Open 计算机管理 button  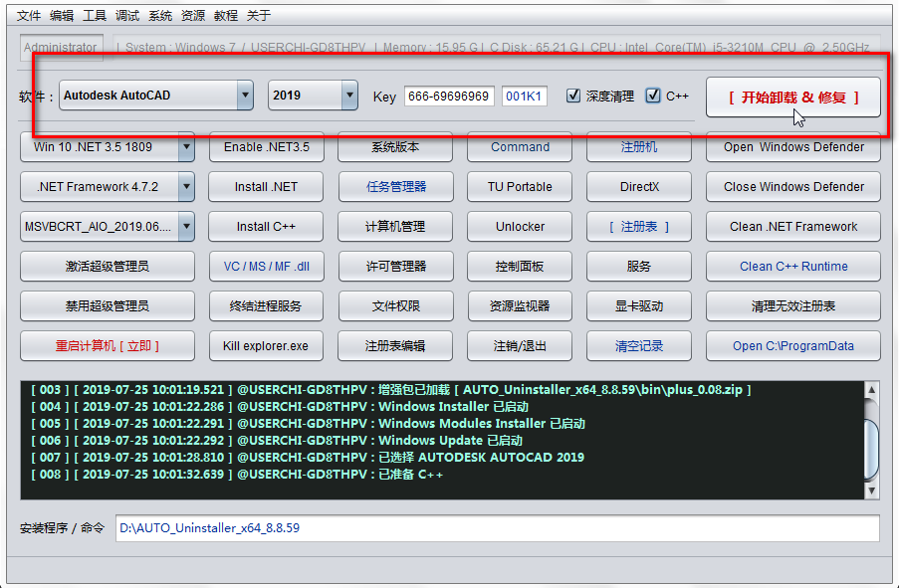tap(395, 227)
